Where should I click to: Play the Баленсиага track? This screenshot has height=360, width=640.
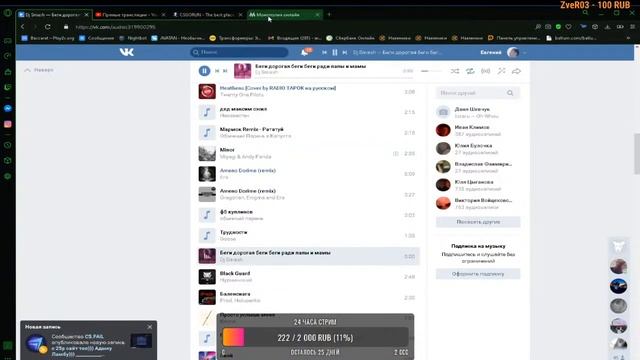[x=309, y=297]
